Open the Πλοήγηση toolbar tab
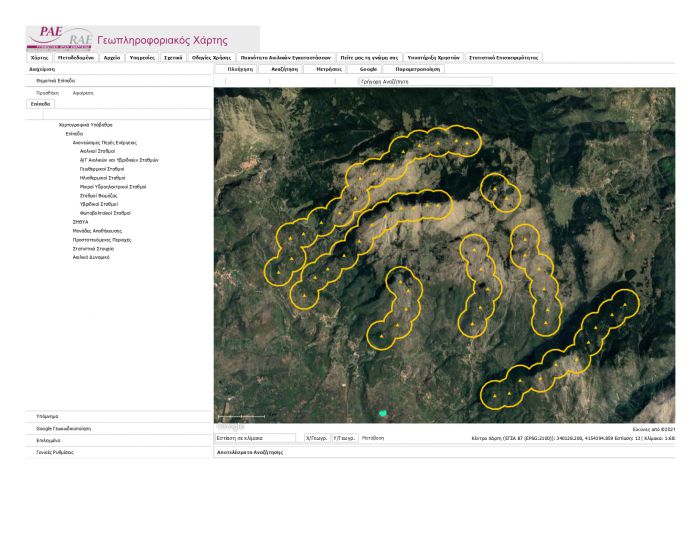 click(240, 69)
